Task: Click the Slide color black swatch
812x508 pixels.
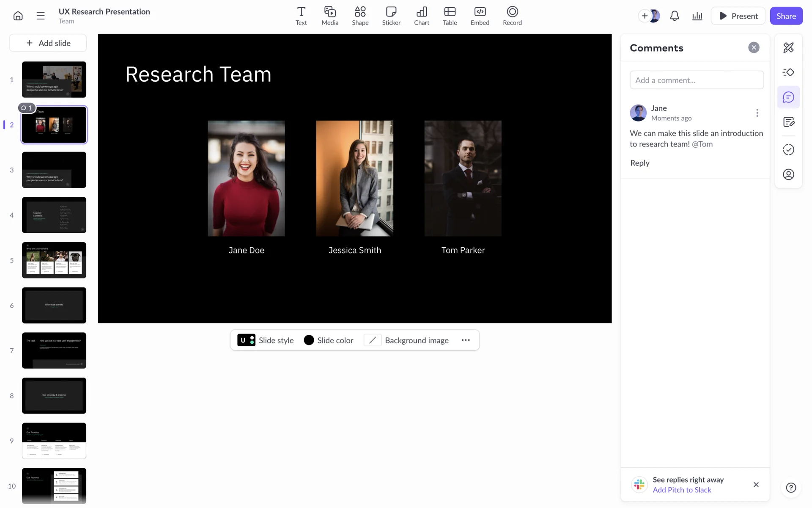Action: pyautogui.click(x=309, y=340)
